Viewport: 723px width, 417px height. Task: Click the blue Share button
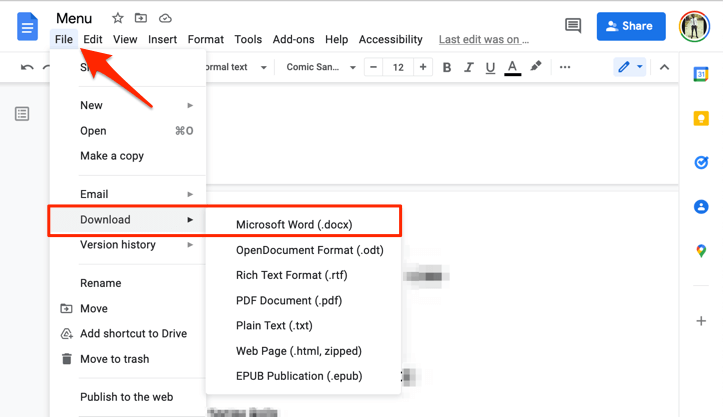click(631, 27)
